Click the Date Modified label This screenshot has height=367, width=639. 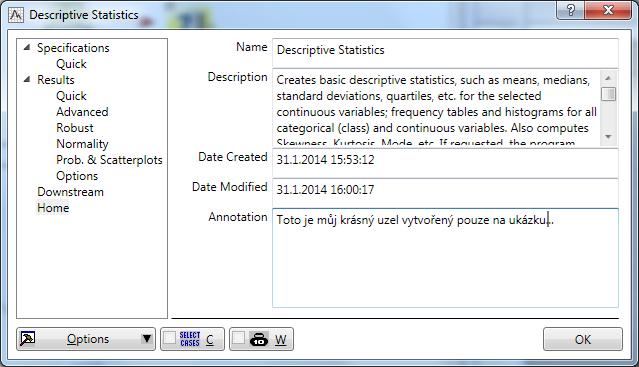229,187
